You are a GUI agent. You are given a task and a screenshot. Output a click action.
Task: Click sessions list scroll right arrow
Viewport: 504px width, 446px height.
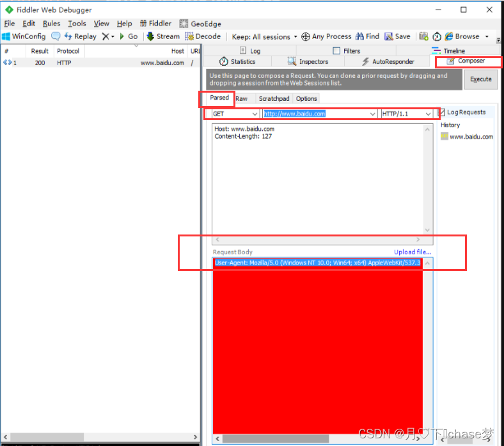coord(195,437)
